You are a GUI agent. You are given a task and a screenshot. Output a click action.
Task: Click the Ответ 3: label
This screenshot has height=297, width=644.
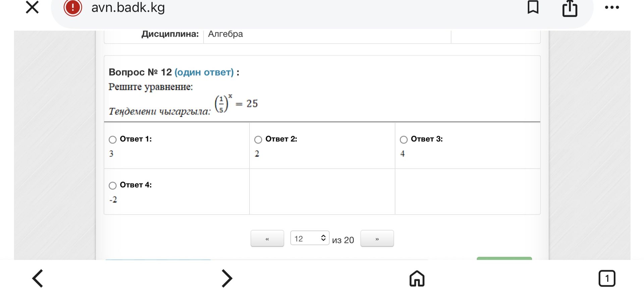pos(427,139)
